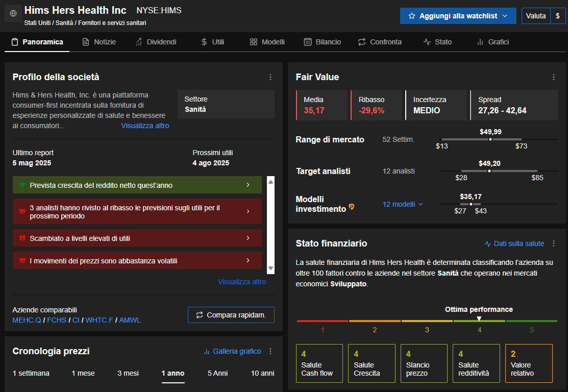Click the pro badge icon next to Modelli investimento
The image size is (568, 392).
pyautogui.click(x=352, y=207)
